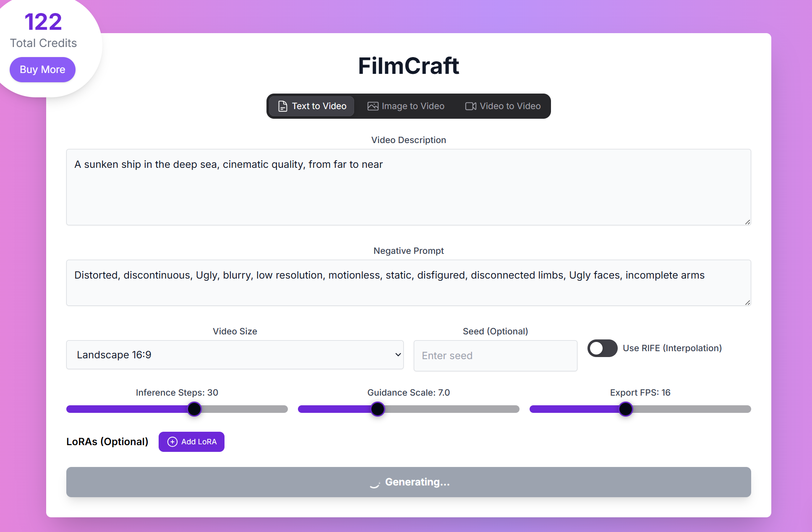Image resolution: width=812 pixels, height=532 pixels.
Task: Click the Enter seed input field
Action: click(495, 356)
